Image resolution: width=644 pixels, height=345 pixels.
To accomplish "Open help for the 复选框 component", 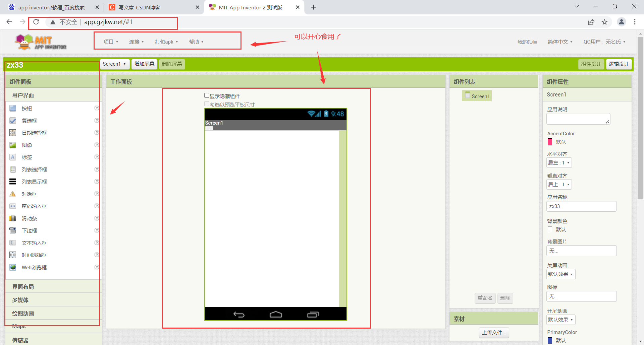I will coord(97,121).
